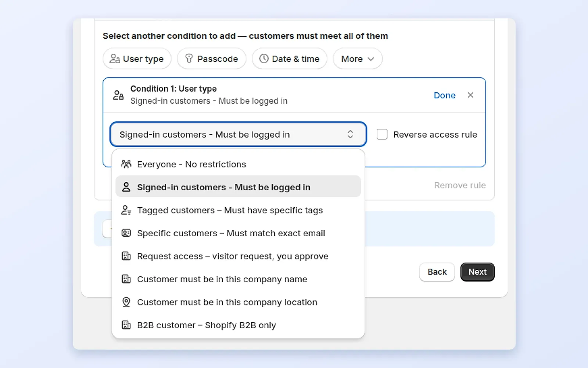This screenshot has width=588, height=368.
Task: Choose Signed-in customers - Must be logged in option
Action: coord(238,187)
